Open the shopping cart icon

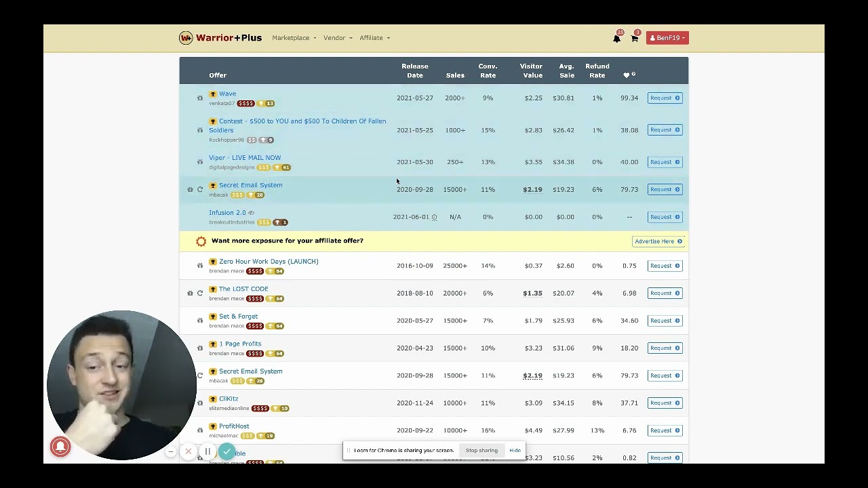point(635,39)
